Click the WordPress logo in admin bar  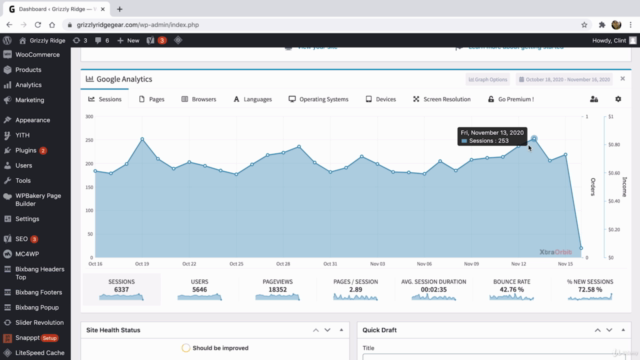click(7, 40)
